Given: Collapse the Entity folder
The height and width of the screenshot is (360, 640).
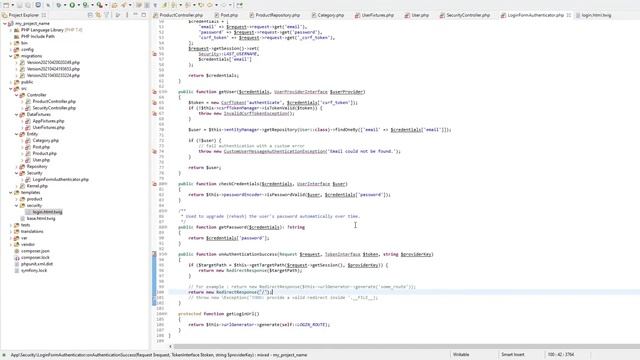Looking at the screenshot, I should [16, 134].
